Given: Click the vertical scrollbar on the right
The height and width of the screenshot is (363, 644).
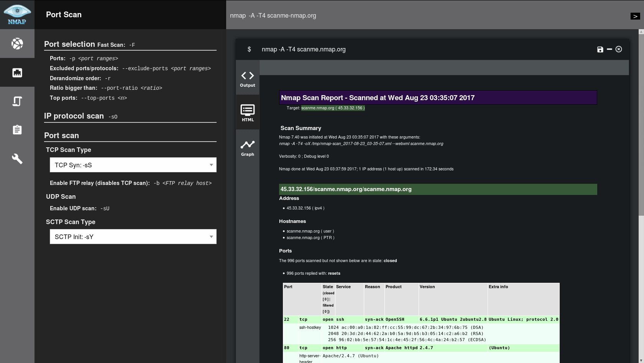Looking at the screenshot, I should (x=641, y=123).
